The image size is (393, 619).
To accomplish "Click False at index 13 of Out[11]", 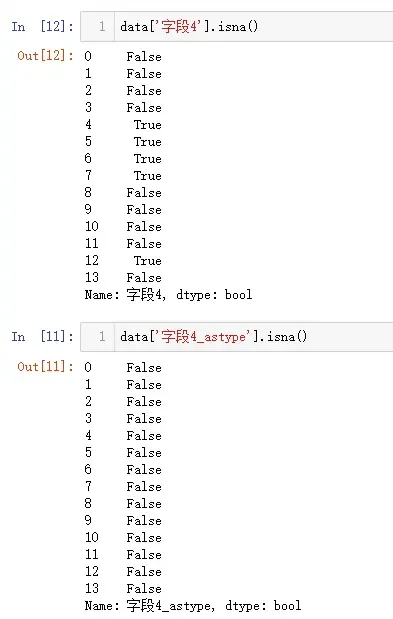I will (144, 589).
